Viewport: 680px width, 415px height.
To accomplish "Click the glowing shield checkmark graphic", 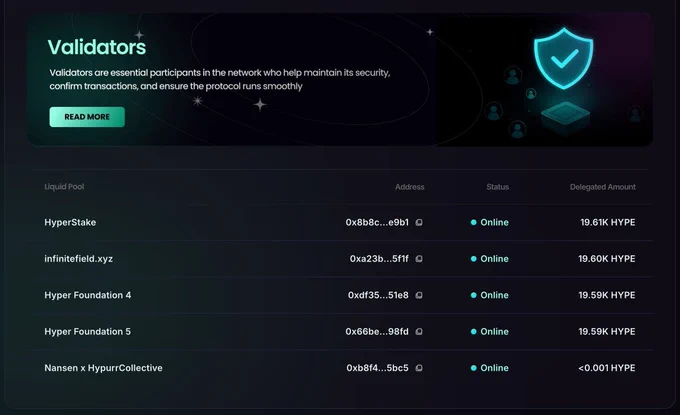I will pos(563,59).
